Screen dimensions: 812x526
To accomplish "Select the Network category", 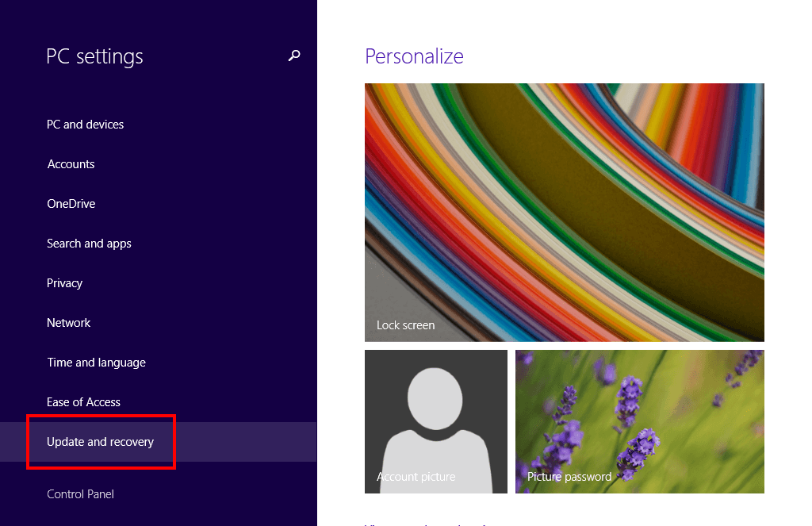I will (69, 323).
